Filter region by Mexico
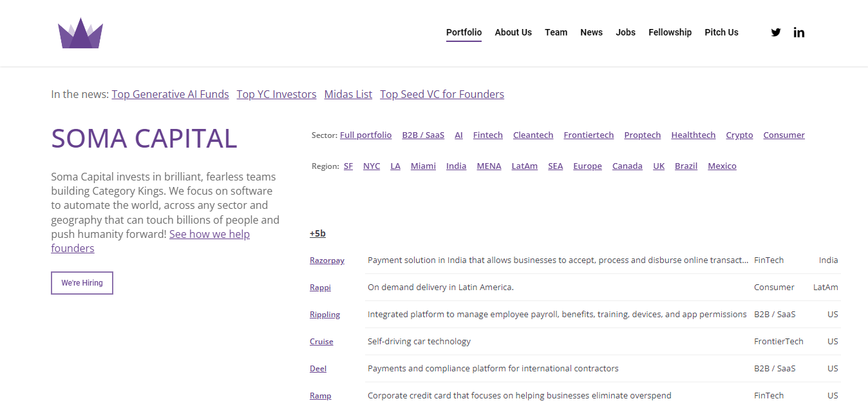This screenshot has width=868, height=401. [722, 166]
